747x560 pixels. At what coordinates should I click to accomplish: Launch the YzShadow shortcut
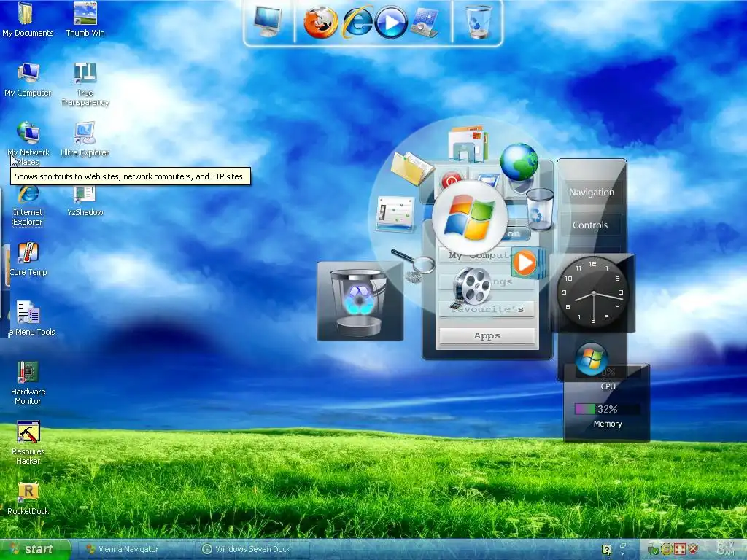click(x=85, y=201)
